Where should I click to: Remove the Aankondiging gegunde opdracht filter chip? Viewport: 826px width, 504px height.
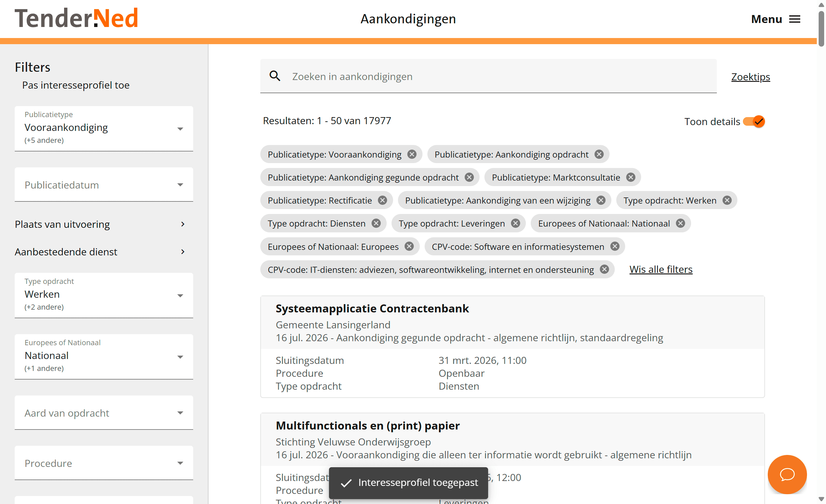469,177
